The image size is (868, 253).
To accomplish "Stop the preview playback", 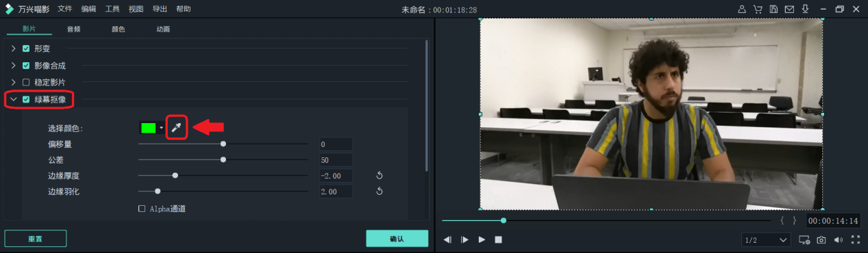I will tap(499, 239).
